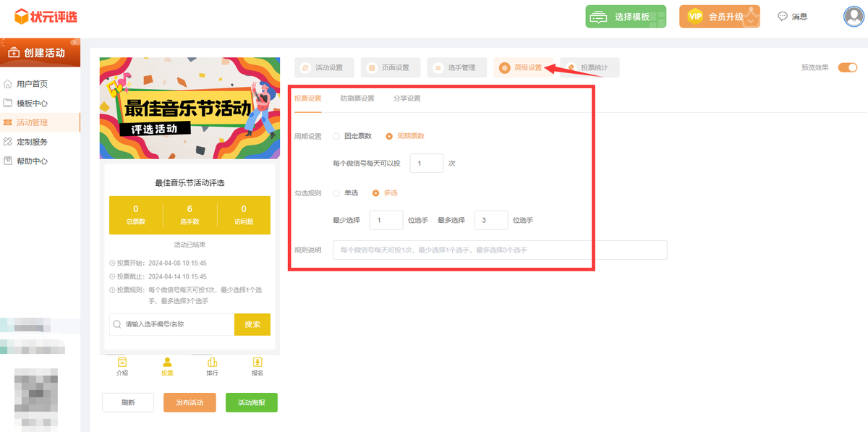Click the 规则说明 text input field
Screen dimensions: 868x432
pyautogui.click(x=499, y=250)
